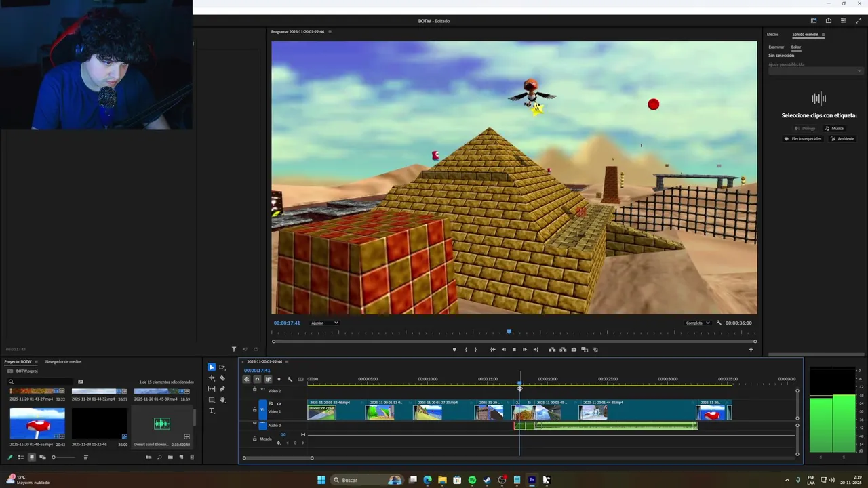This screenshot has height=488, width=868.
Task: Toggle timeline snapping magnet
Action: pos(257,380)
